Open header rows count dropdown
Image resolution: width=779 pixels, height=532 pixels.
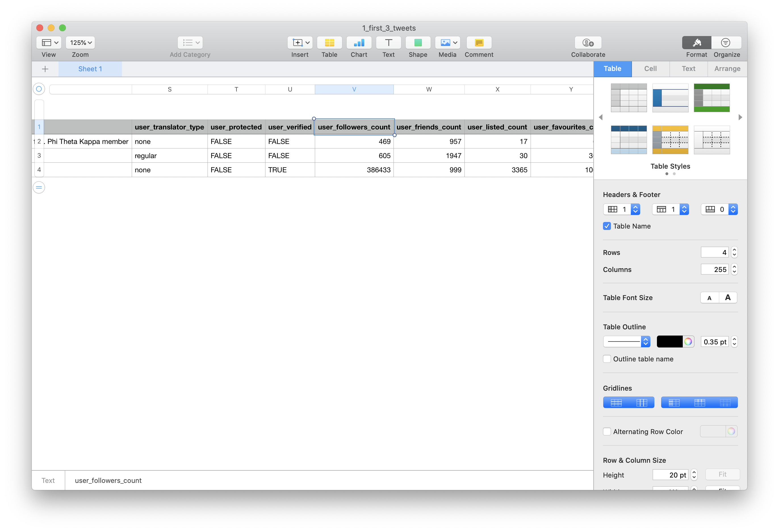[671, 210]
